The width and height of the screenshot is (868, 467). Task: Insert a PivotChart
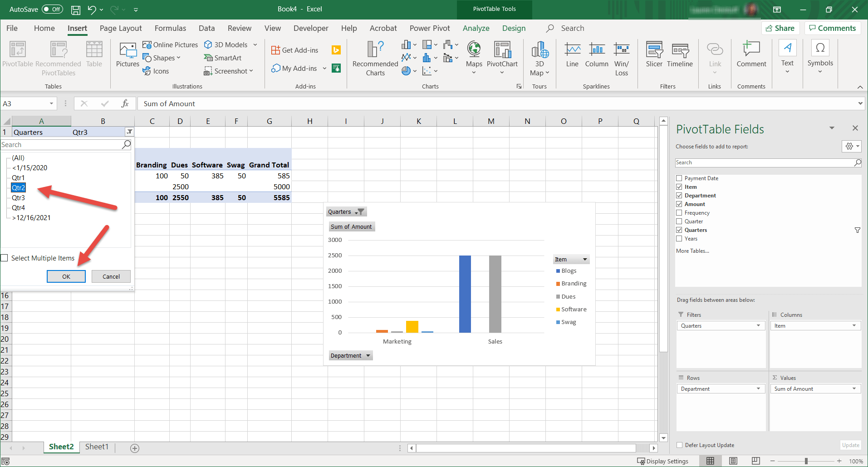point(502,58)
